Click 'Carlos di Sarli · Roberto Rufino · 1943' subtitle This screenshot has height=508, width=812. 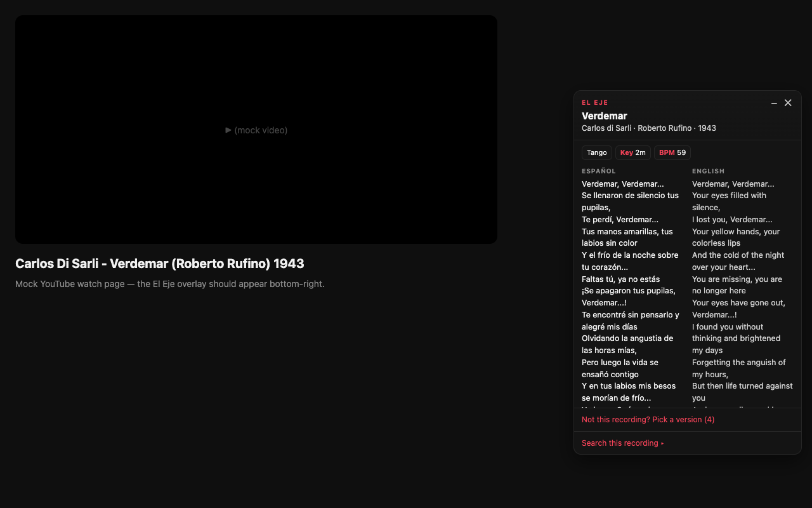coord(649,128)
